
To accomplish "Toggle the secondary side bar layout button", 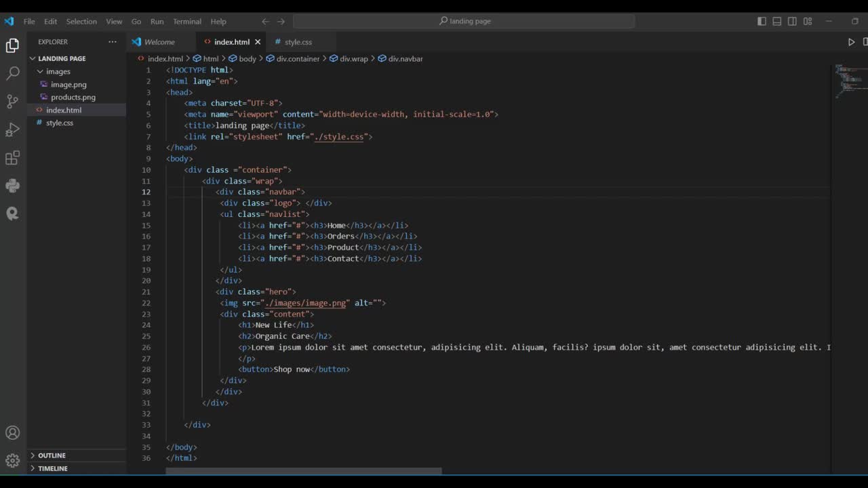I will [x=792, y=21].
